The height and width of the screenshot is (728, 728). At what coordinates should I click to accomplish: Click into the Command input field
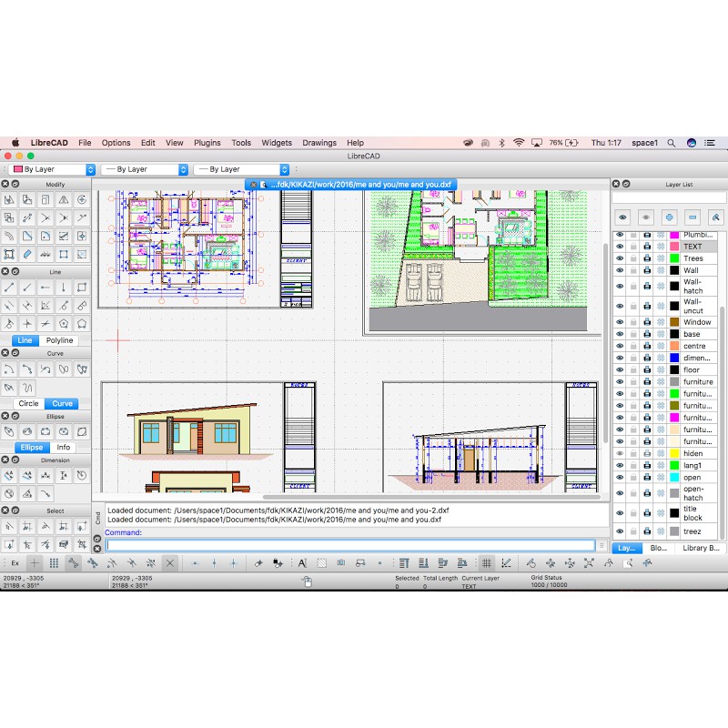click(349, 545)
